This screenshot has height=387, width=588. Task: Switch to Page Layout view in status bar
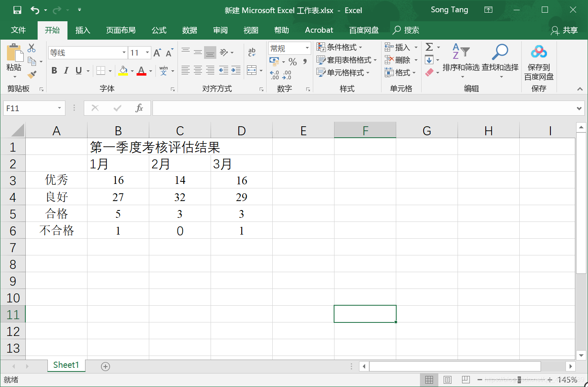pyautogui.click(x=447, y=380)
